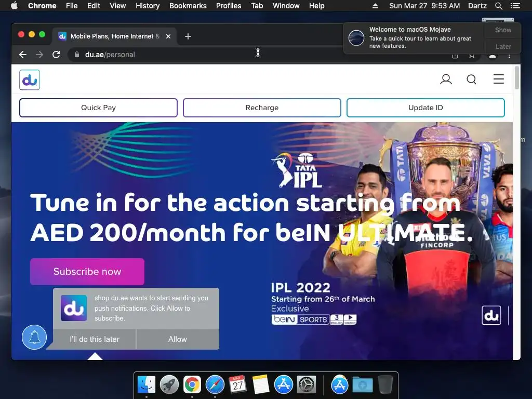Open the Tab menu
532x399 pixels.
click(257, 6)
